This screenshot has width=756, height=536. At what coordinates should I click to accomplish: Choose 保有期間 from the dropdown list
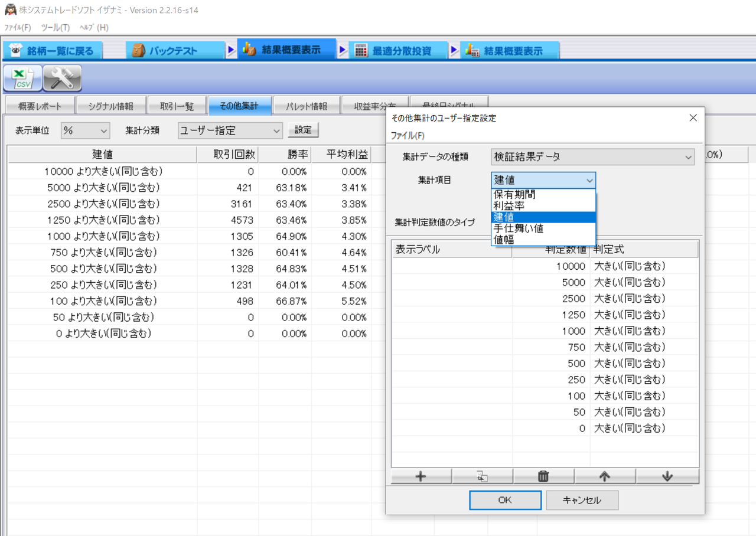pyautogui.click(x=543, y=195)
